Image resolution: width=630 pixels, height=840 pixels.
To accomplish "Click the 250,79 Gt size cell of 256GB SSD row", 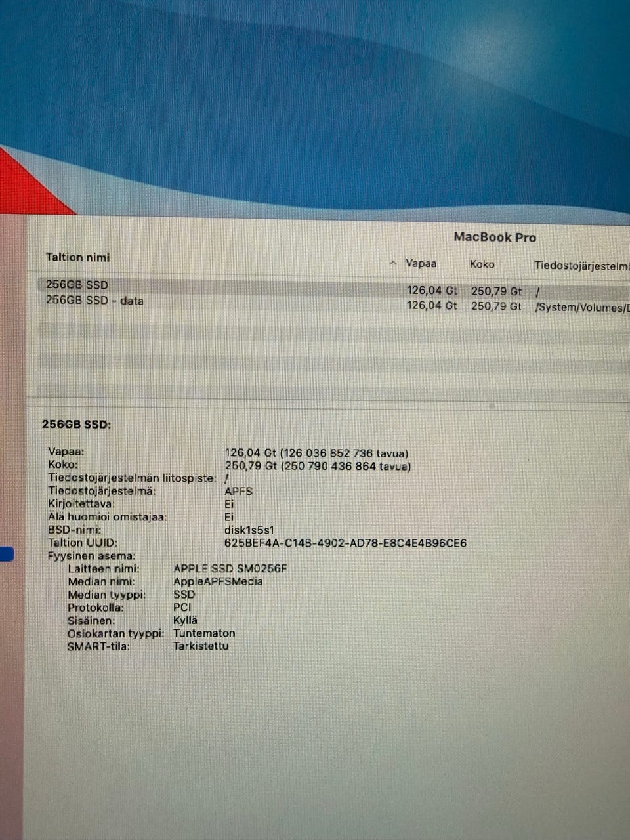I will [x=496, y=291].
